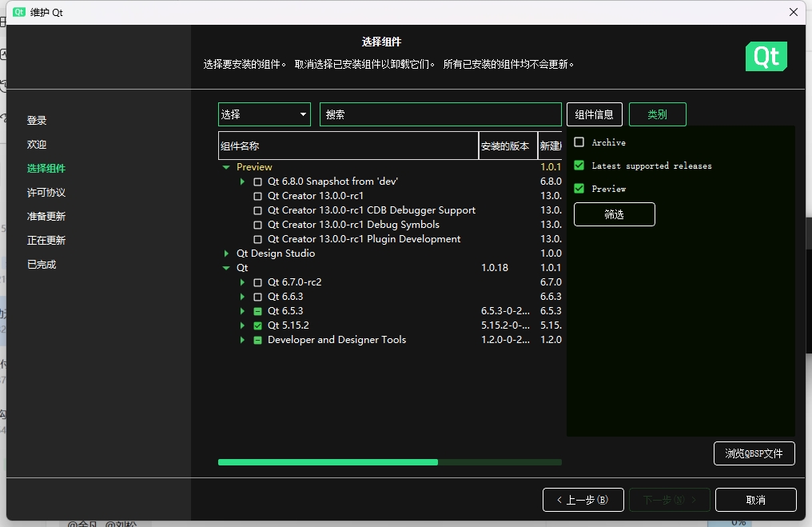This screenshot has height=527, width=812.
Task: Go back with 上一步(B)
Action: click(x=583, y=500)
